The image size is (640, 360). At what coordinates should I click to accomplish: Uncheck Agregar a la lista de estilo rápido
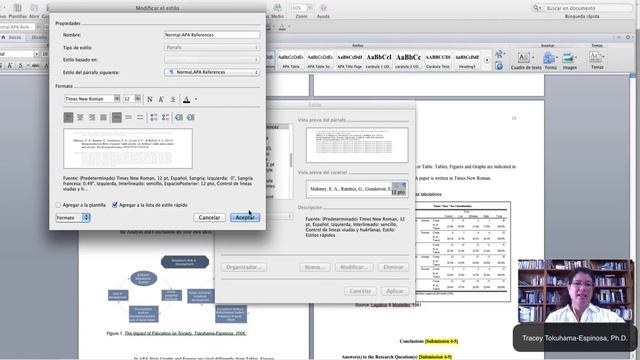(x=115, y=205)
